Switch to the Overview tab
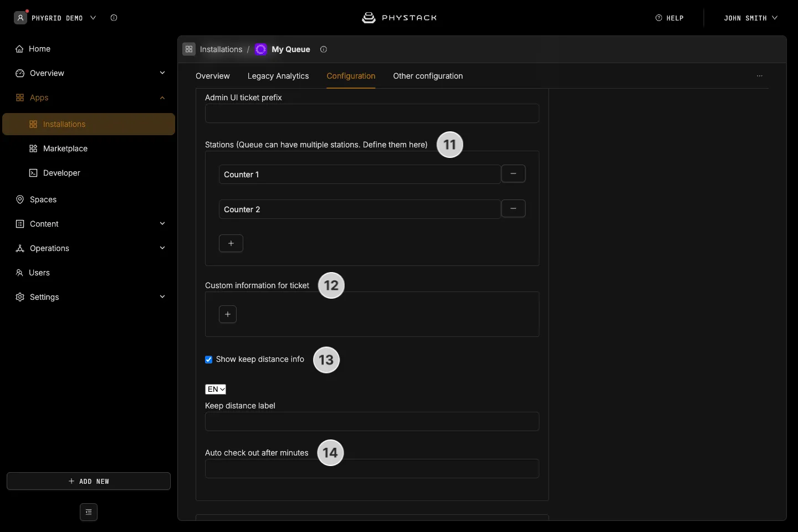798x532 pixels. 213,76
